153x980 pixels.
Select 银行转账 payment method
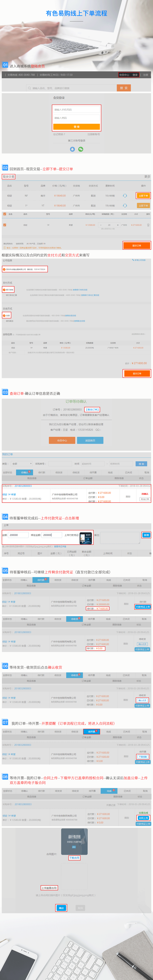click(x=4, y=290)
